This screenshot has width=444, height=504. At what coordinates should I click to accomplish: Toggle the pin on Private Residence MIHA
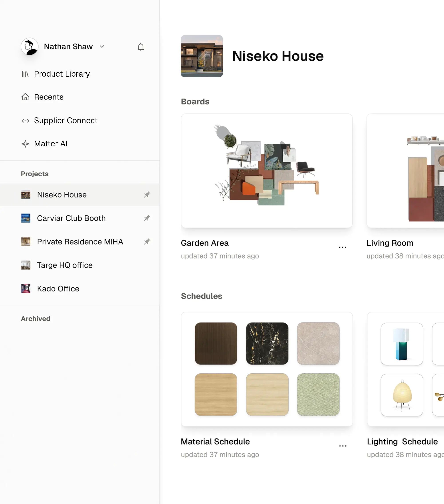147,242
